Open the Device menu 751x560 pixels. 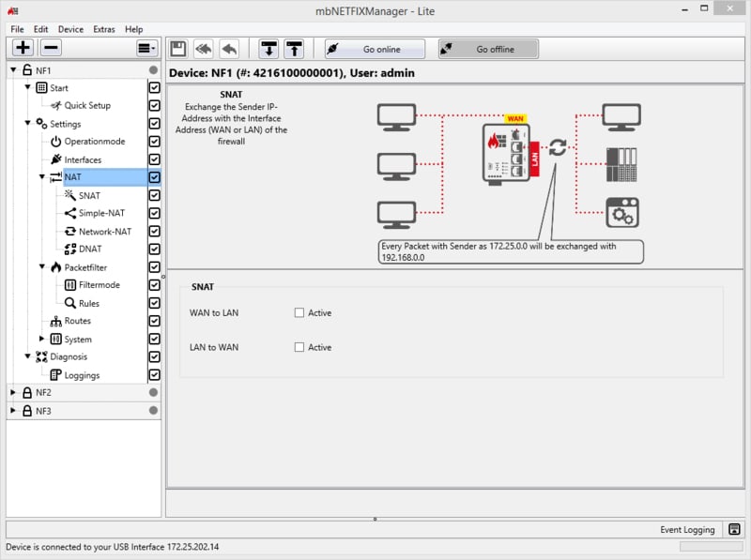(x=70, y=29)
